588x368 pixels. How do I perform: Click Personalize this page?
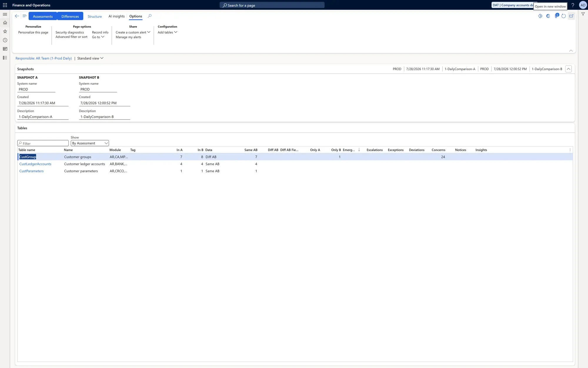coord(33,32)
